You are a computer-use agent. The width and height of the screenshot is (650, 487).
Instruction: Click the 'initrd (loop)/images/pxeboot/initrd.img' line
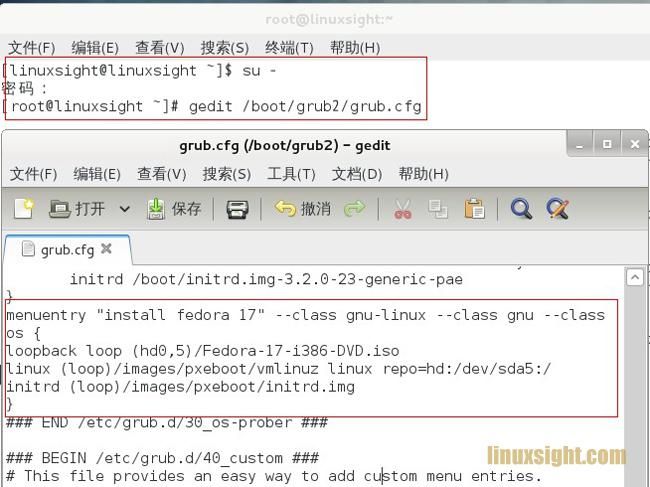pyautogui.click(x=180, y=387)
